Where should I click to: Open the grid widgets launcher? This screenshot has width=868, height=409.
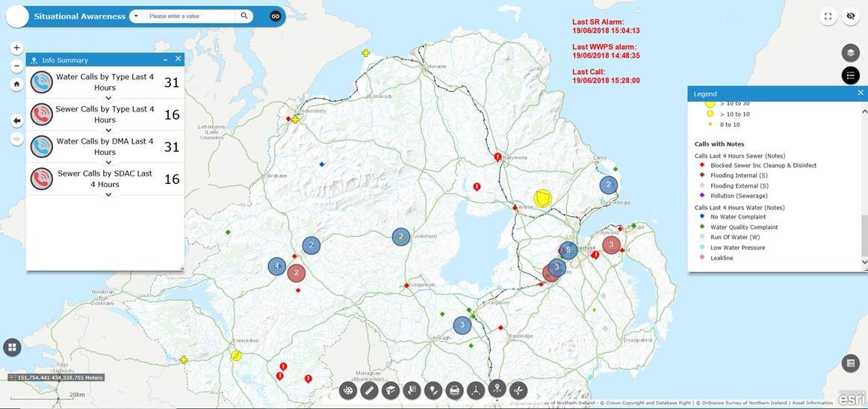[x=12, y=348]
